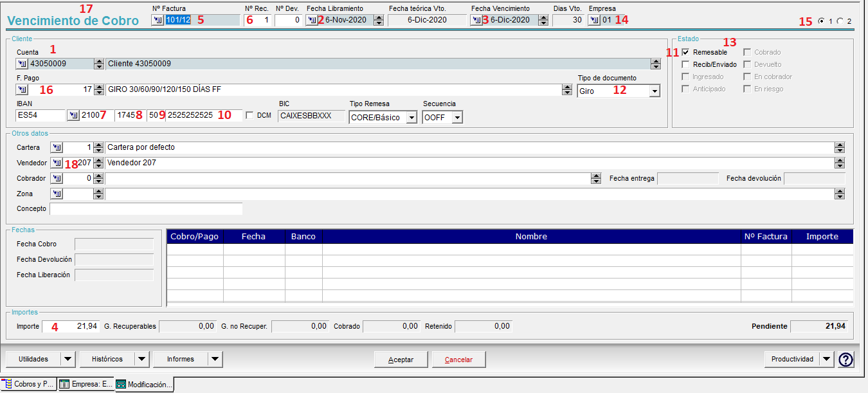Open lookup icon beside F. Pago field
The height and width of the screenshot is (393, 868).
coord(23,89)
